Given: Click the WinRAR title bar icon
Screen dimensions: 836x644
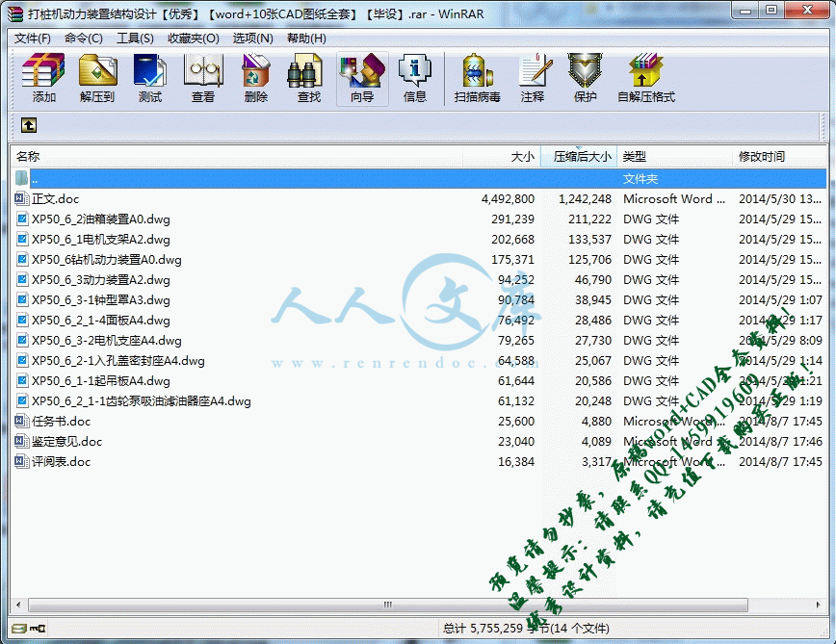Looking at the screenshot, I should [x=15, y=13].
